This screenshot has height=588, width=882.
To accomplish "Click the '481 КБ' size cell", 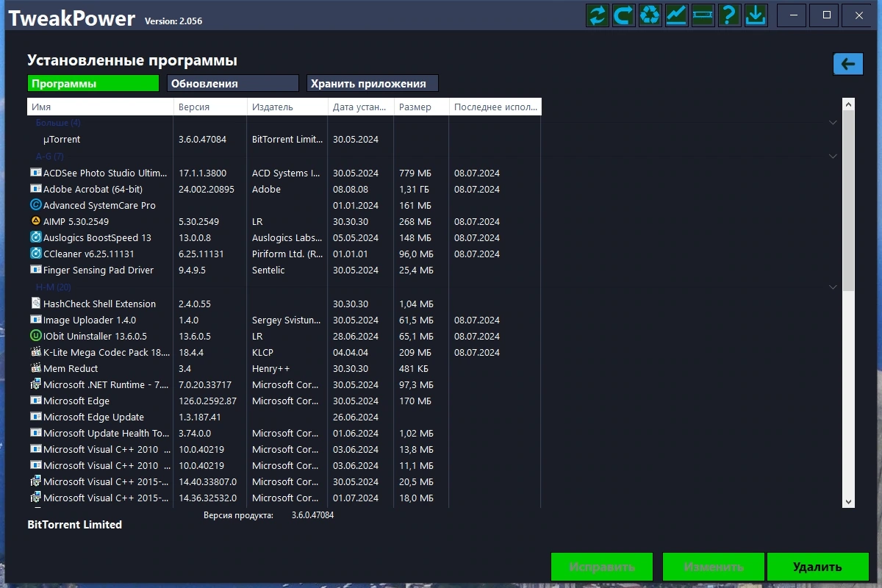I will coord(414,368).
